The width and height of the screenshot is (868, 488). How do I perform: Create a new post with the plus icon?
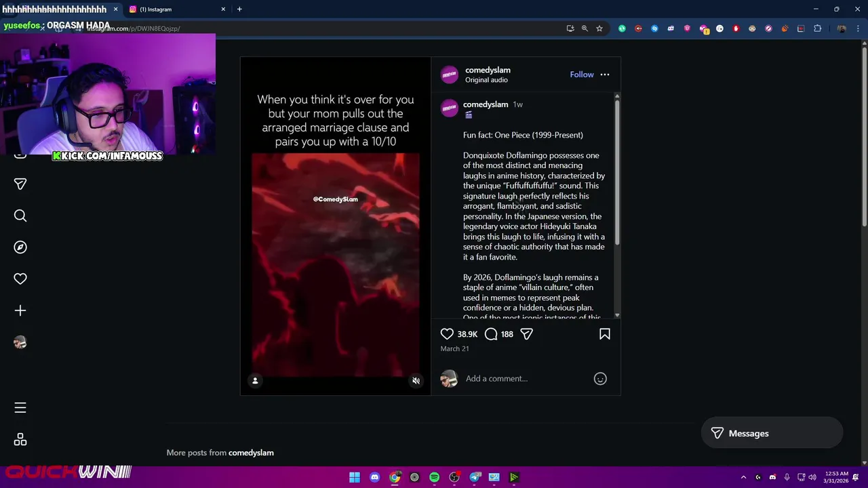(20, 310)
